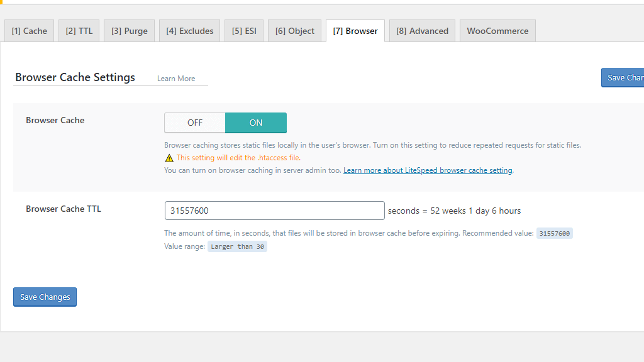Open the [5] ESI tab

(x=244, y=31)
